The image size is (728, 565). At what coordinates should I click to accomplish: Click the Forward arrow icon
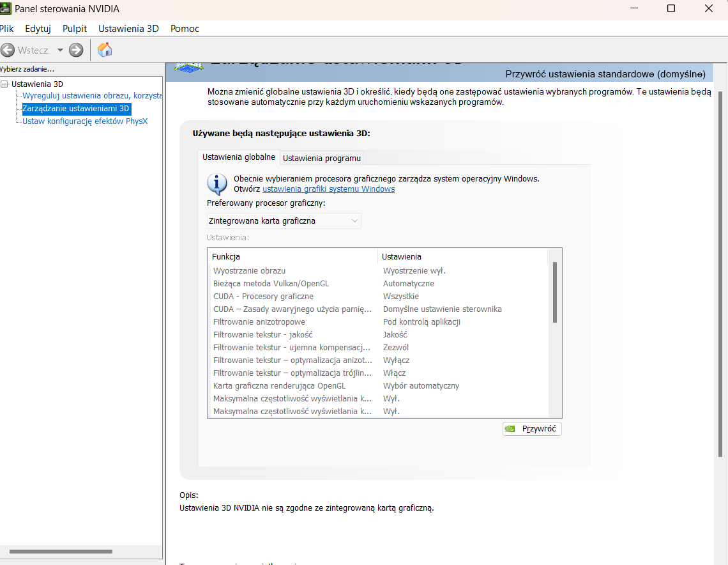click(76, 50)
